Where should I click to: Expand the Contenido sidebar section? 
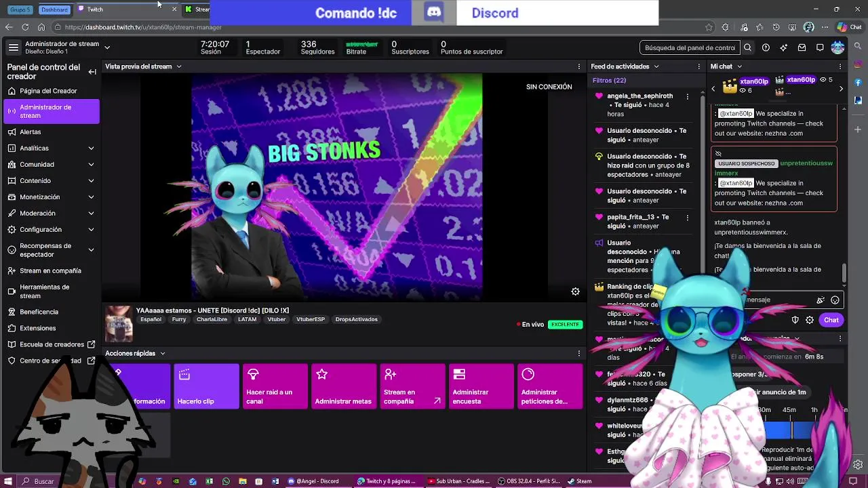91,181
